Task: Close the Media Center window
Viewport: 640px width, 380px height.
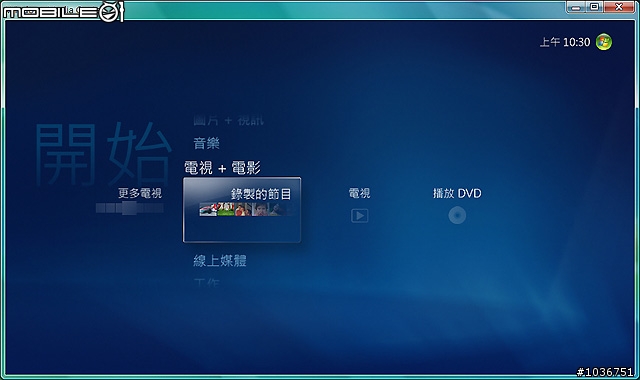Action: tap(619, 7)
